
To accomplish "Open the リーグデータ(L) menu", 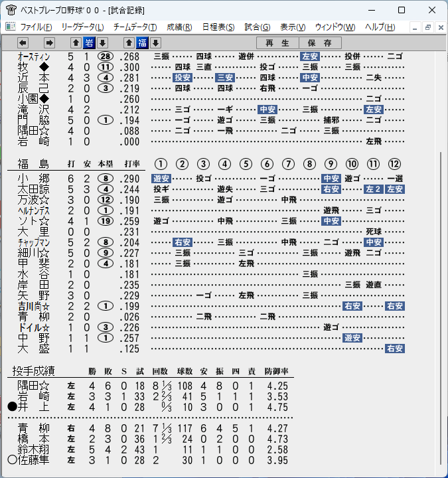I will pyautogui.click(x=82, y=27).
